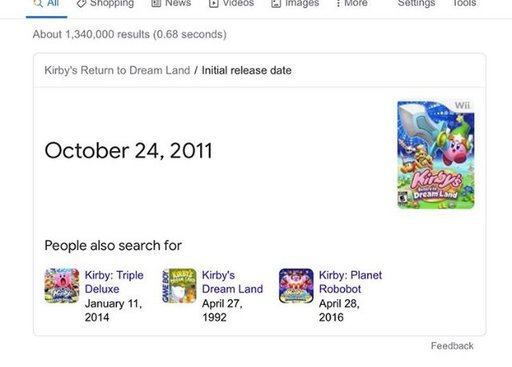Open the News tab

tap(171, 4)
